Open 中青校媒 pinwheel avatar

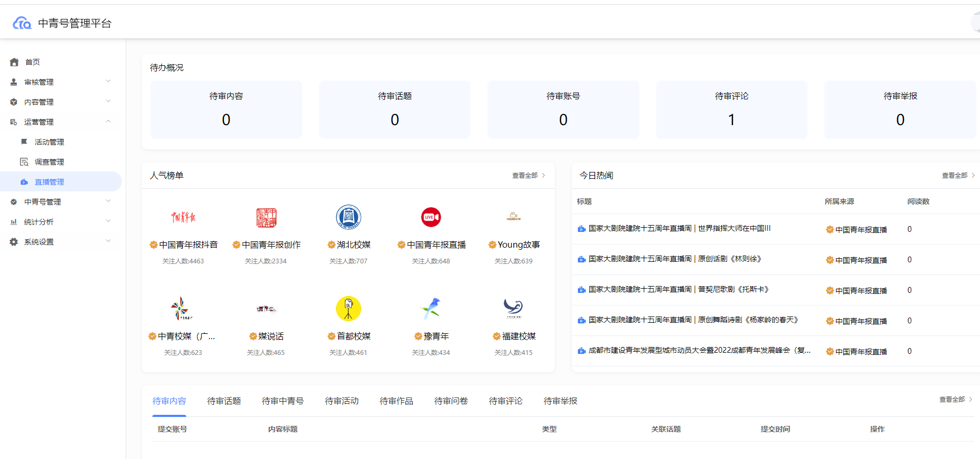(x=182, y=309)
